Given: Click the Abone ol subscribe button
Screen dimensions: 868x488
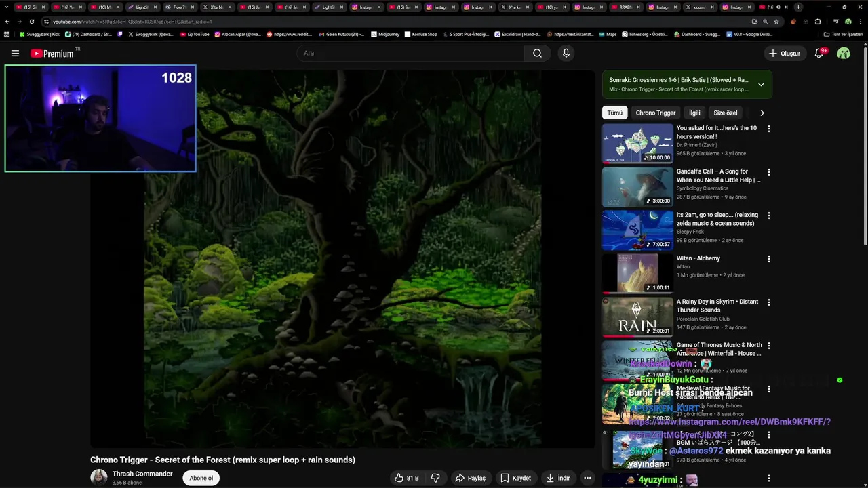Looking at the screenshot, I should tap(201, 478).
